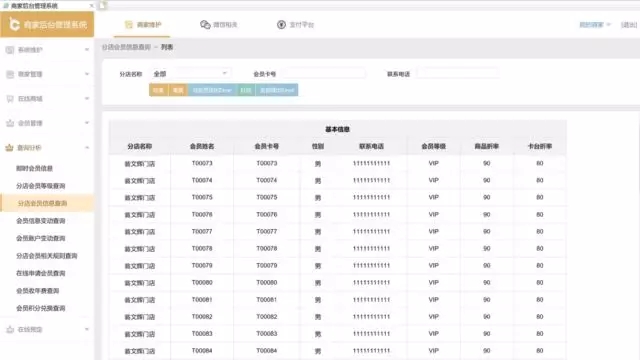Click the 会员卡号 column header
The height and width of the screenshot is (360, 640).
coord(267,146)
